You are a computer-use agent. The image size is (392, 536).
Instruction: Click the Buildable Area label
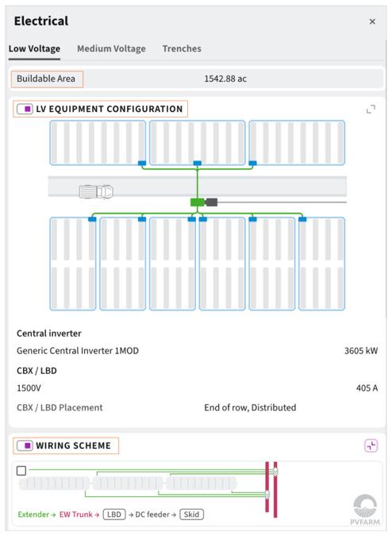(x=46, y=79)
